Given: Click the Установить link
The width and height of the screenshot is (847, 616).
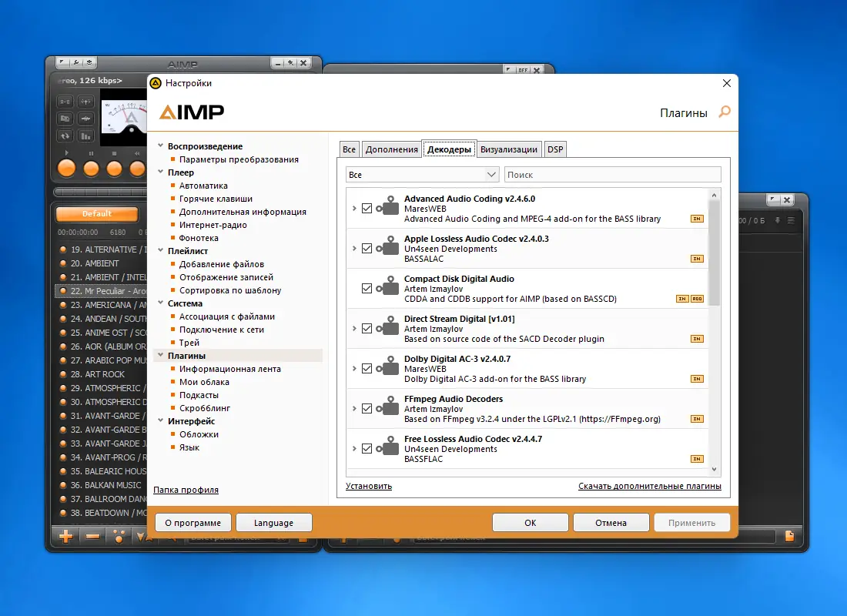Looking at the screenshot, I should point(369,486).
